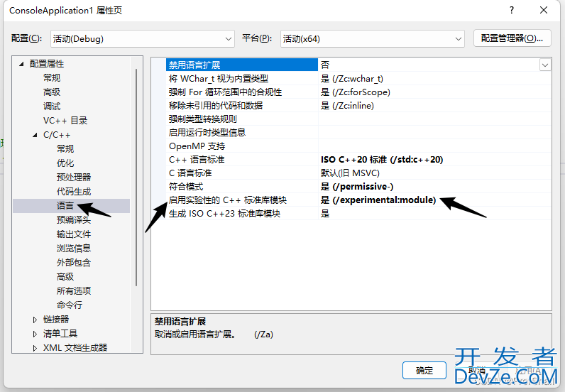Click the value 是 (/permissive-)
Screen dimensions: 565x392
pyautogui.click(x=357, y=187)
